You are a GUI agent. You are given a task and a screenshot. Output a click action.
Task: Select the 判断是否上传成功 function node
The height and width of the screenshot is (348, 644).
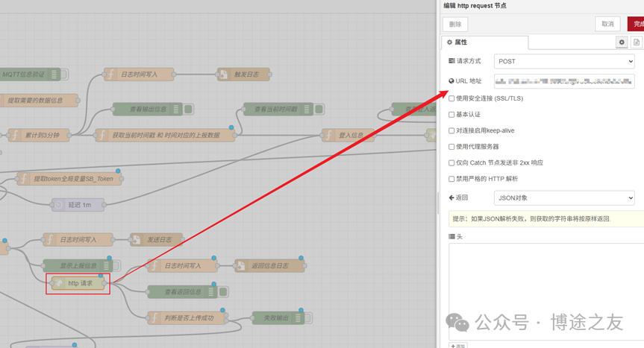[x=187, y=317]
